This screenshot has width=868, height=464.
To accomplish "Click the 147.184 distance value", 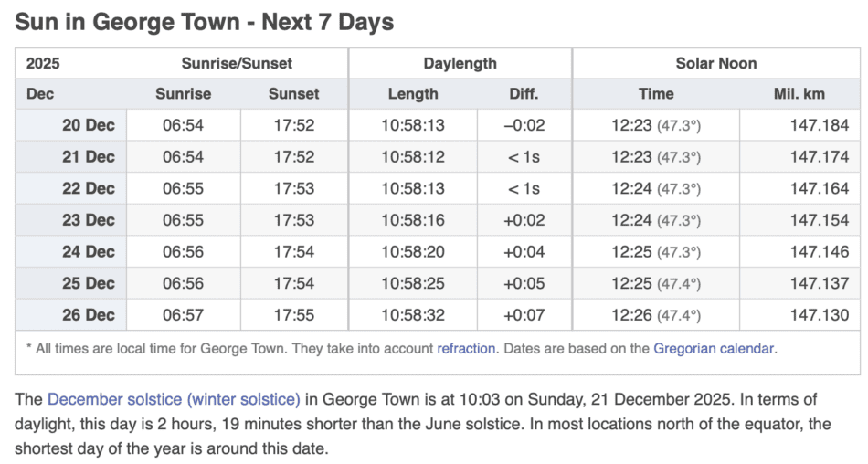I will pos(820,125).
